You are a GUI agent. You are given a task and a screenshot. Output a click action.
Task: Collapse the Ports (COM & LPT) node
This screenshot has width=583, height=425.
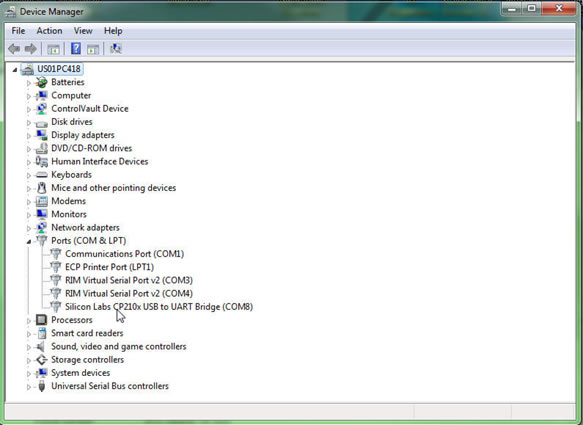pos(29,242)
